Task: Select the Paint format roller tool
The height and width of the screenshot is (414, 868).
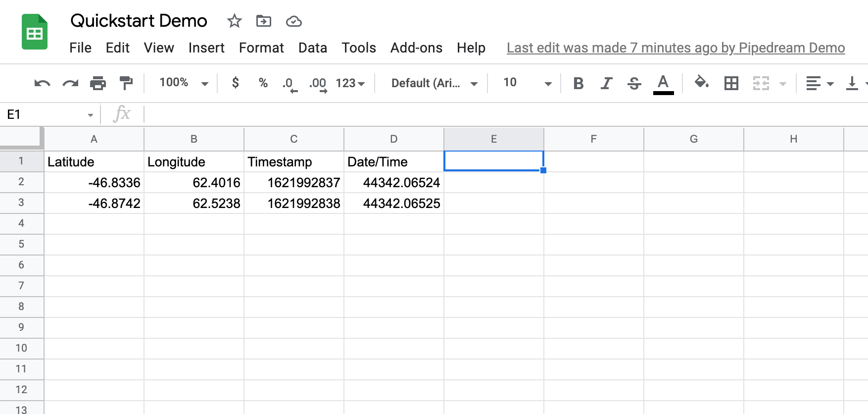Action: click(x=126, y=83)
